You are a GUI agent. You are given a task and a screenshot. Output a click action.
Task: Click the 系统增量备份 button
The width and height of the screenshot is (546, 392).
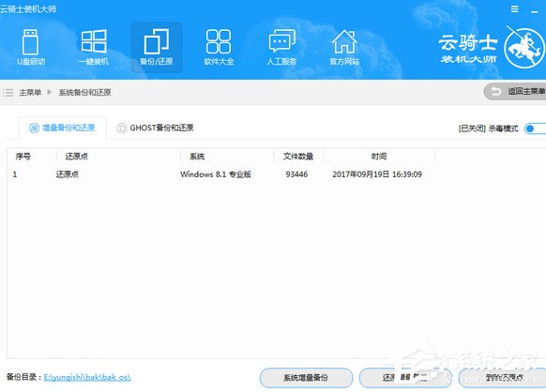(x=306, y=378)
